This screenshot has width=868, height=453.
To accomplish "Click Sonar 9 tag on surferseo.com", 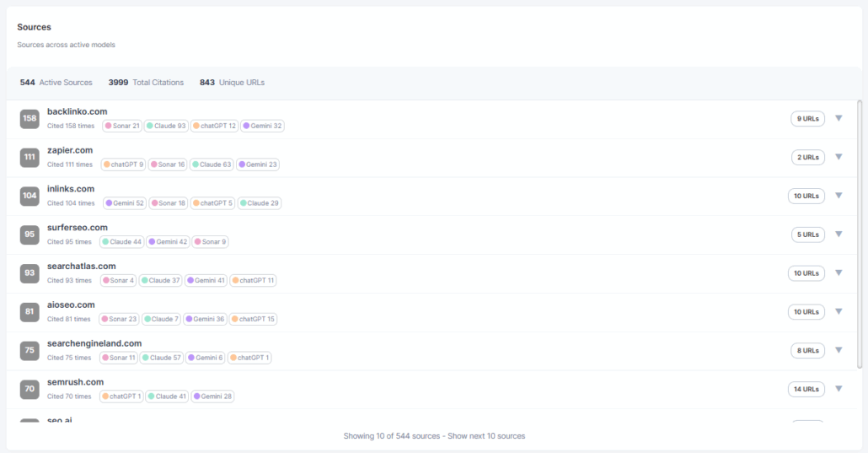I will [x=211, y=242].
